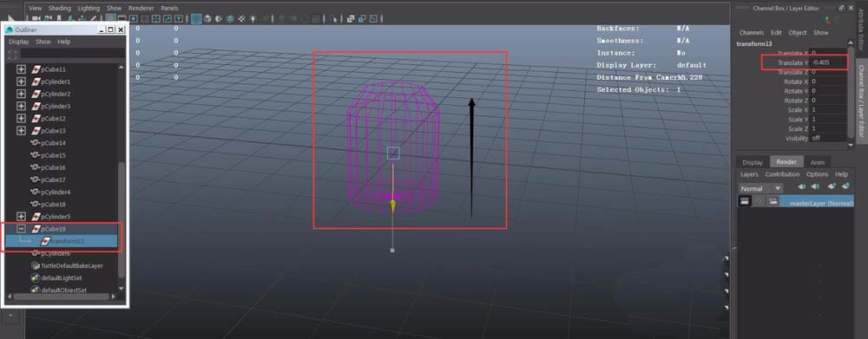Expand the pCylinder3 node

(x=21, y=106)
